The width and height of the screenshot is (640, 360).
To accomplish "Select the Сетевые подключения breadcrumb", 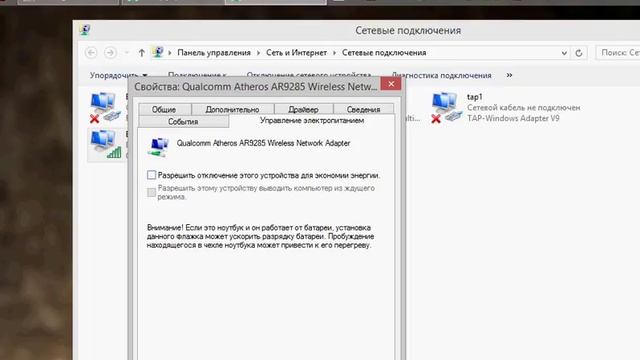I will [x=384, y=53].
